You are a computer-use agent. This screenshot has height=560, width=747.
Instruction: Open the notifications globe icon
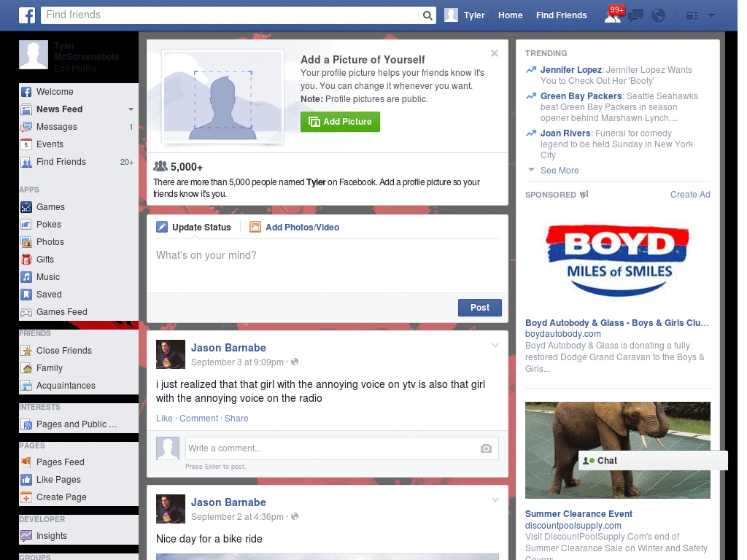(x=659, y=16)
